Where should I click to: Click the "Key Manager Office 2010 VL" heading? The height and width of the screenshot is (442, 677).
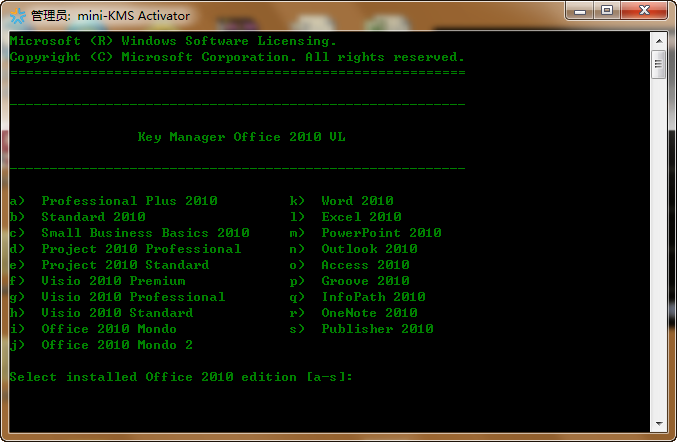pos(242,137)
